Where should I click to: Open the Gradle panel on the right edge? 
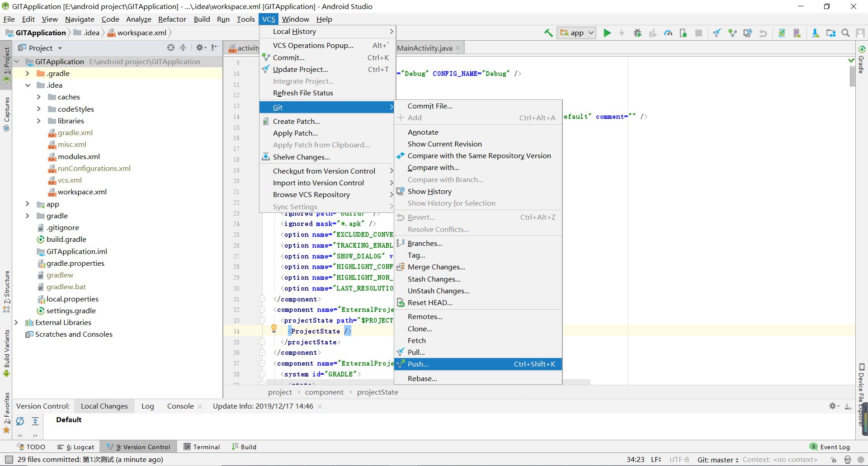point(861,66)
